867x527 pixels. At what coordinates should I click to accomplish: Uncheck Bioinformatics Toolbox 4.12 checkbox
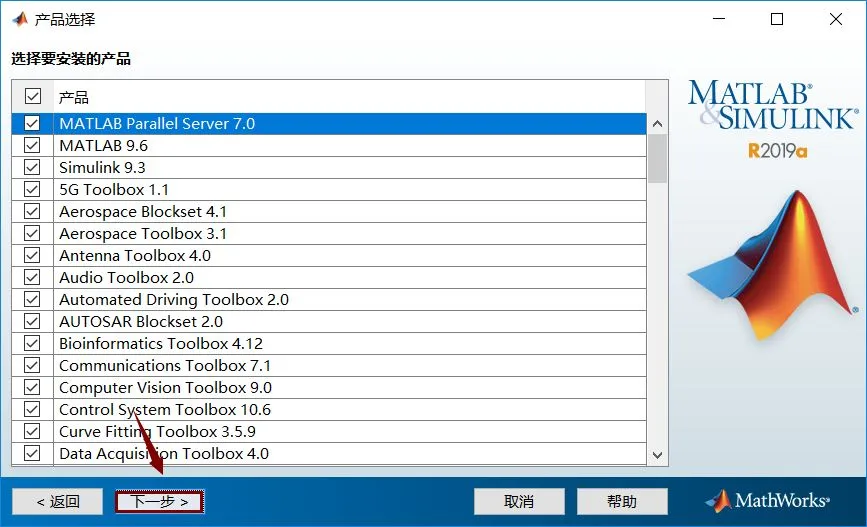click(32, 343)
